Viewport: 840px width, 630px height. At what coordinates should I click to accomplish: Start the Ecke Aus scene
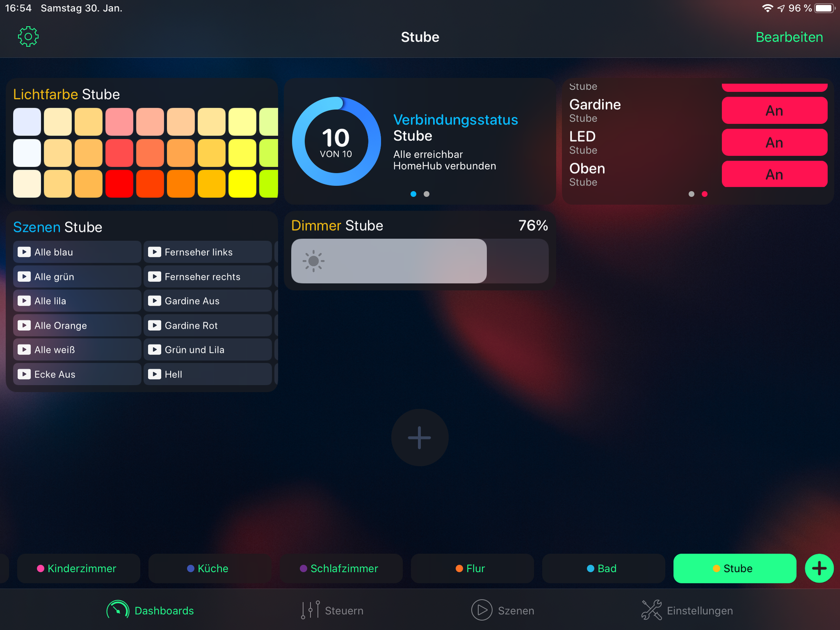[x=77, y=374]
